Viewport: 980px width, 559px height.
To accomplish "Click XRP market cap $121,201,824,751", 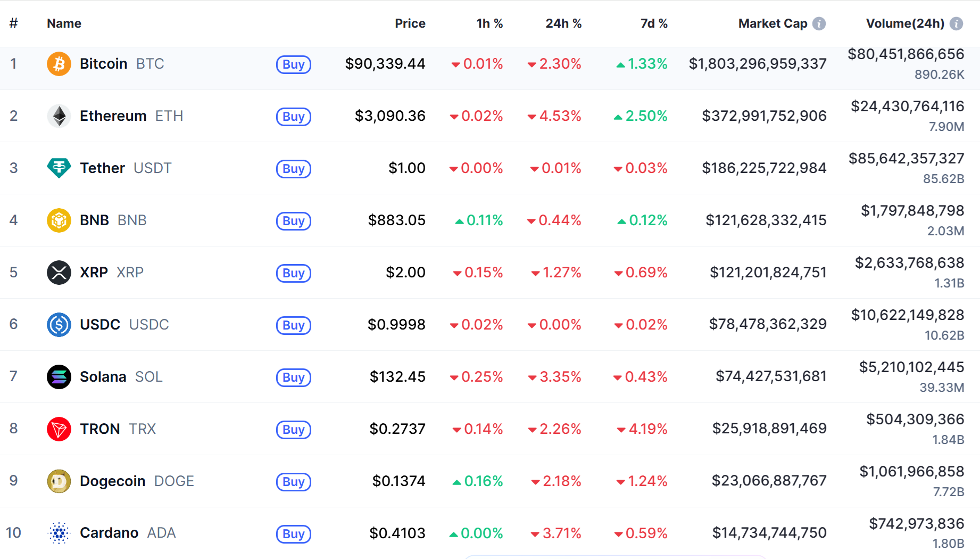I will click(x=768, y=273).
